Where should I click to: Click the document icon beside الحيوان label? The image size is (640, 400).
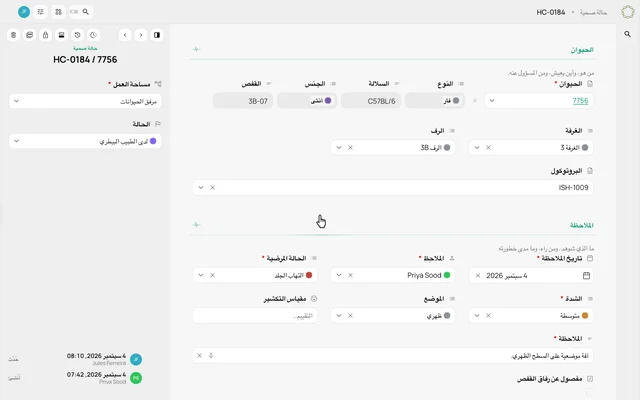coord(589,84)
